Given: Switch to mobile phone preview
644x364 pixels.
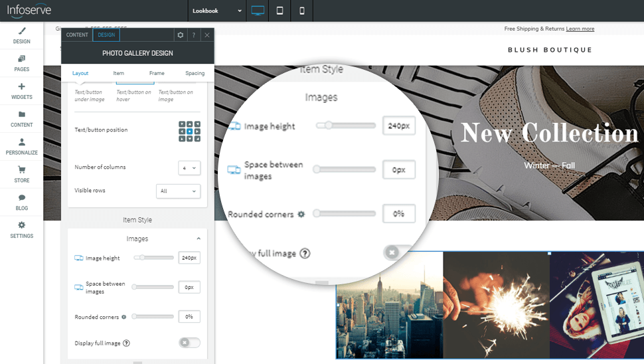Looking at the screenshot, I should [302, 11].
